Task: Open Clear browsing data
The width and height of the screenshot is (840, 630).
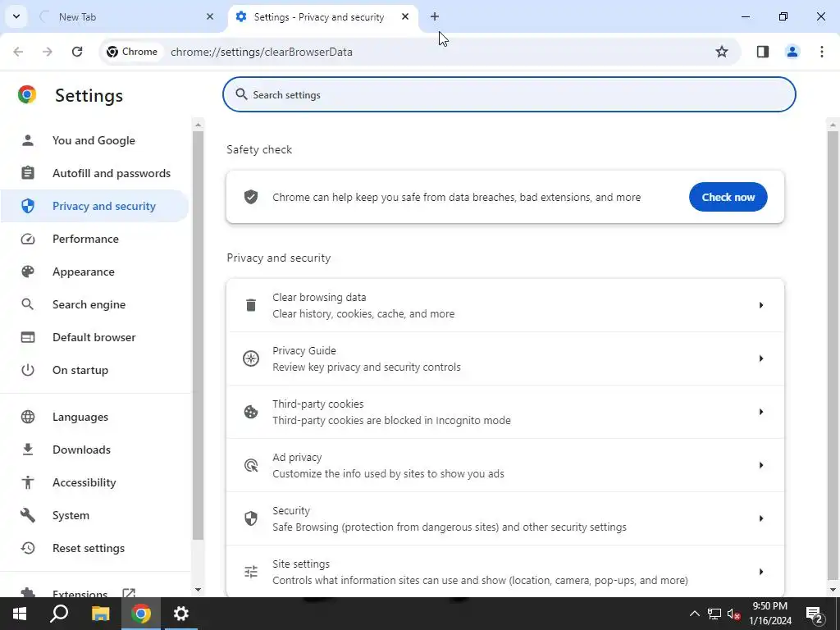Action: pos(505,305)
